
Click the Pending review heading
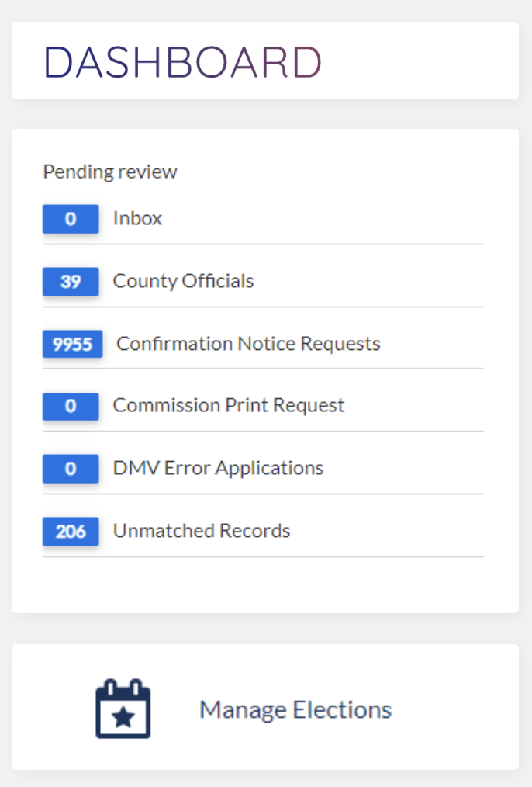pos(110,172)
